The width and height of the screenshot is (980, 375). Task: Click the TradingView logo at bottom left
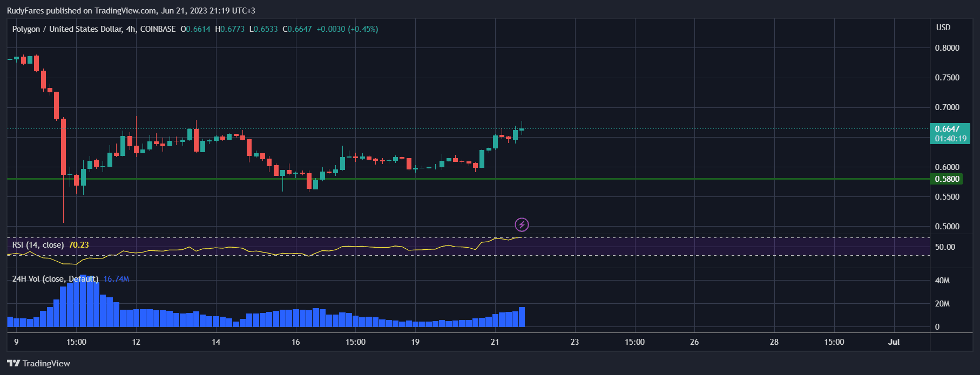coord(39,363)
